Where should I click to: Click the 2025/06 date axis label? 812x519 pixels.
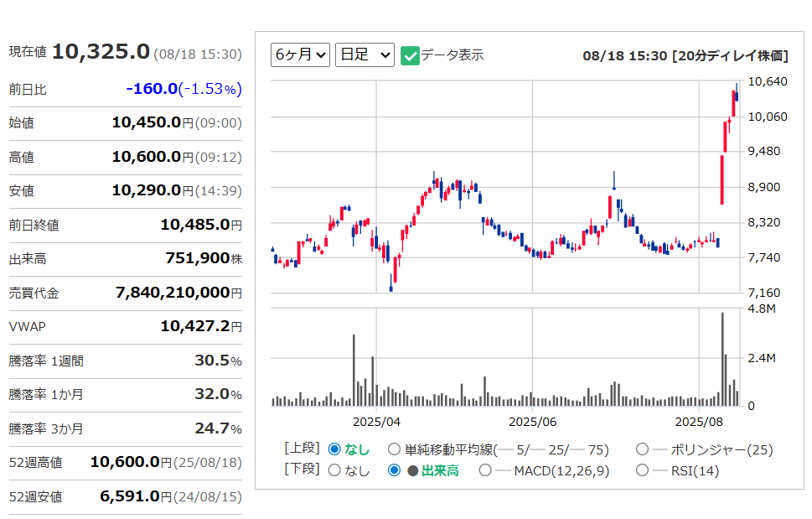tap(532, 422)
